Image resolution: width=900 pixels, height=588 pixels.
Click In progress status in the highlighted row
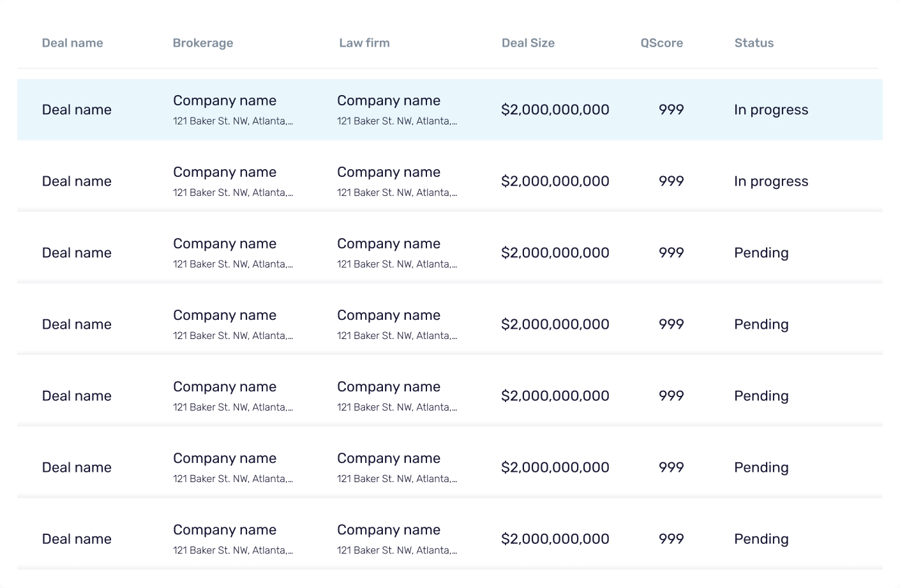(x=770, y=110)
